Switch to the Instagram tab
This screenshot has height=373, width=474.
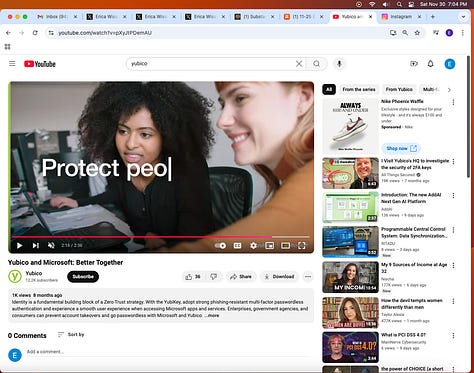pos(401,17)
